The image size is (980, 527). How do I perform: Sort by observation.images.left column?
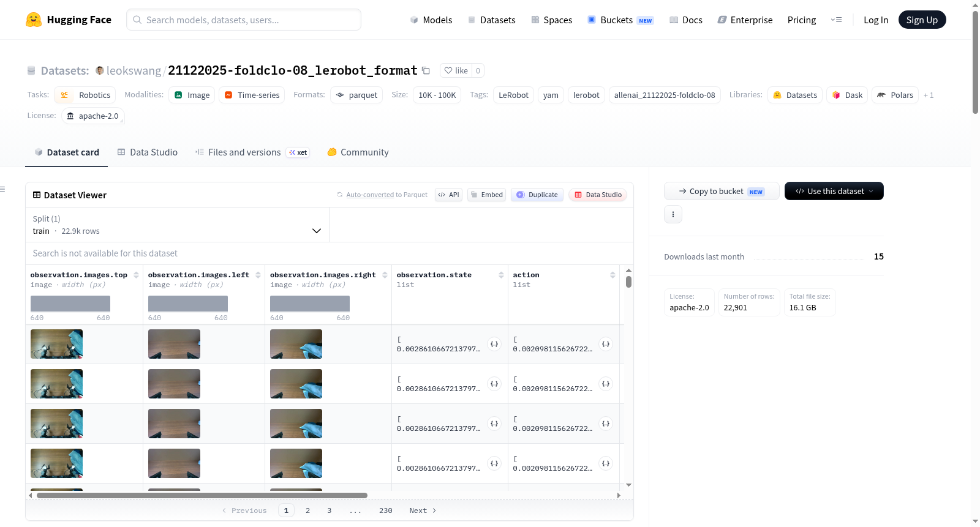258,275
